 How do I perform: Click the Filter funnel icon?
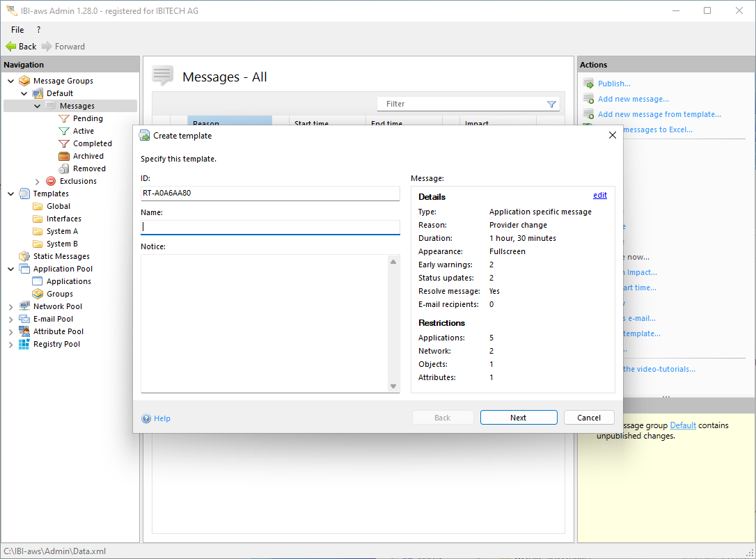[551, 104]
